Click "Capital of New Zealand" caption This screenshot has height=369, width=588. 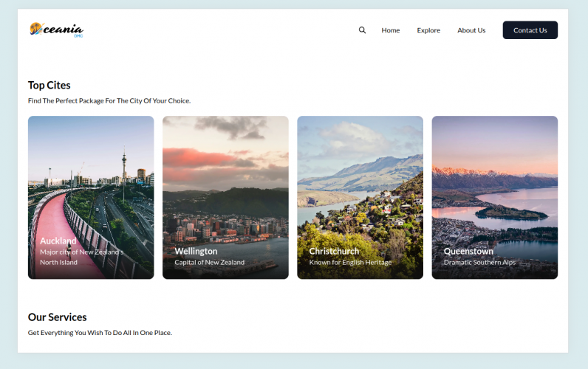(209, 262)
